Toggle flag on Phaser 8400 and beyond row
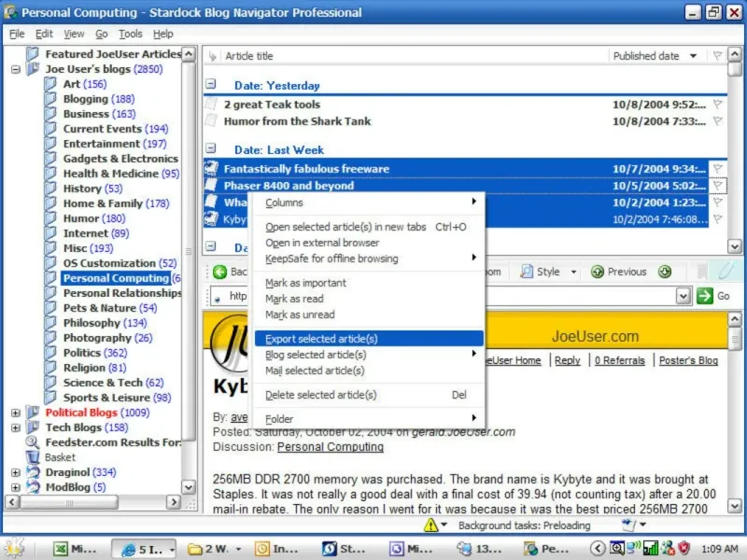Screen dimensions: 747x560 (717, 185)
